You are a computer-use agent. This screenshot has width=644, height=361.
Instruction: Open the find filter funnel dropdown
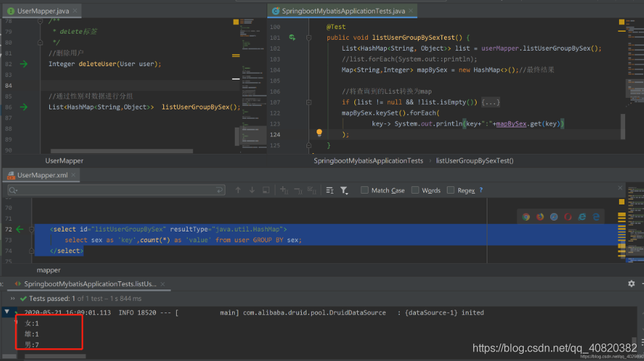click(x=344, y=190)
